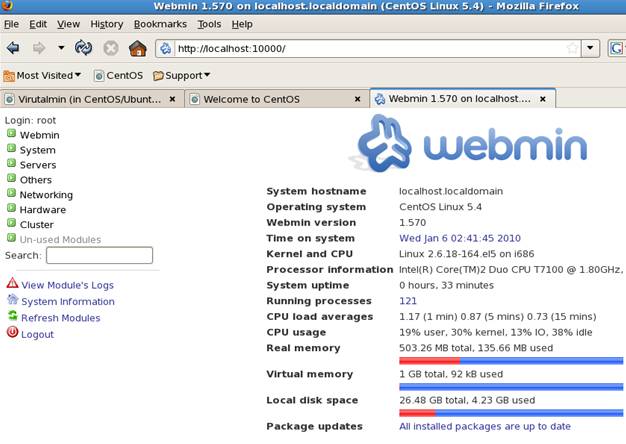Select the Webmin 1.570 on localhost tab

click(460, 99)
